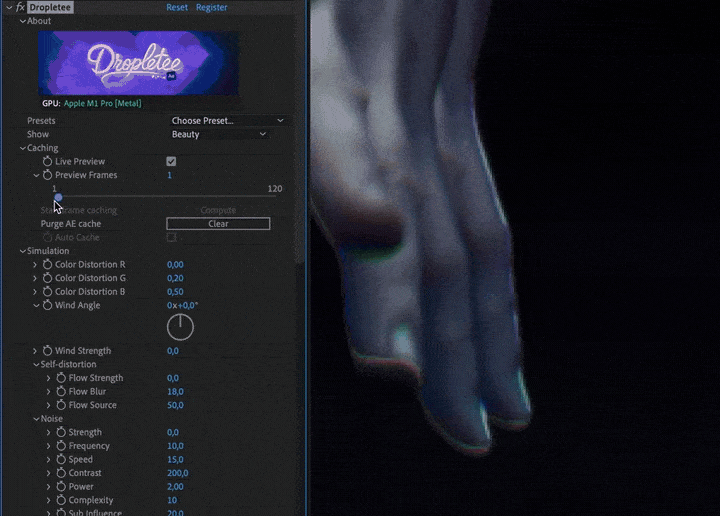This screenshot has height=516, width=720.
Task: Collapse the About section
Action: 22,21
